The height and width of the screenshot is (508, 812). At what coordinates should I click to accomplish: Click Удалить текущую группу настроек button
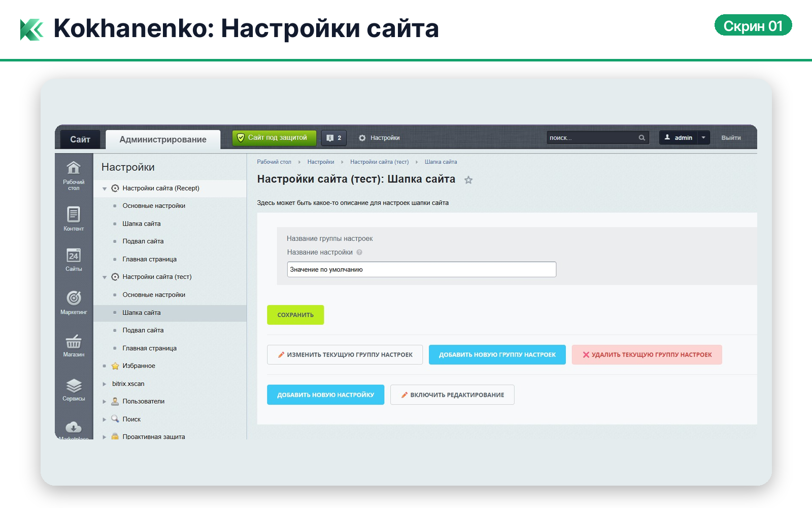(x=647, y=355)
